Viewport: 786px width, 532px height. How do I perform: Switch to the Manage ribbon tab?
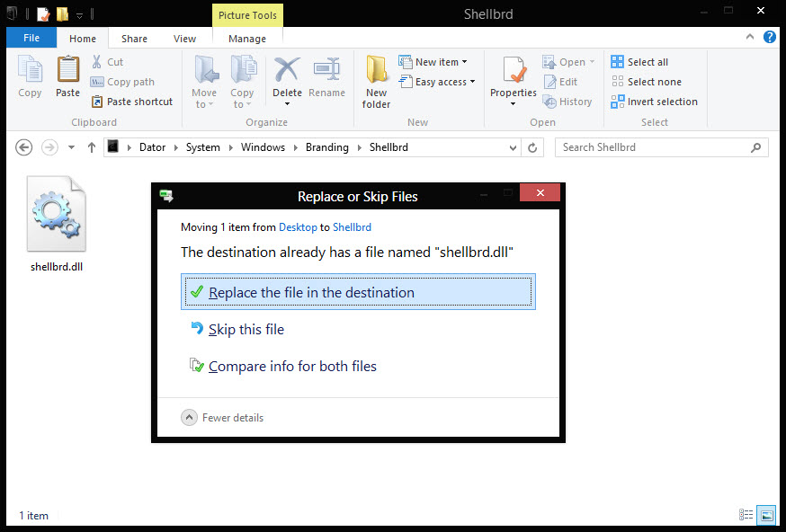pyautogui.click(x=247, y=39)
